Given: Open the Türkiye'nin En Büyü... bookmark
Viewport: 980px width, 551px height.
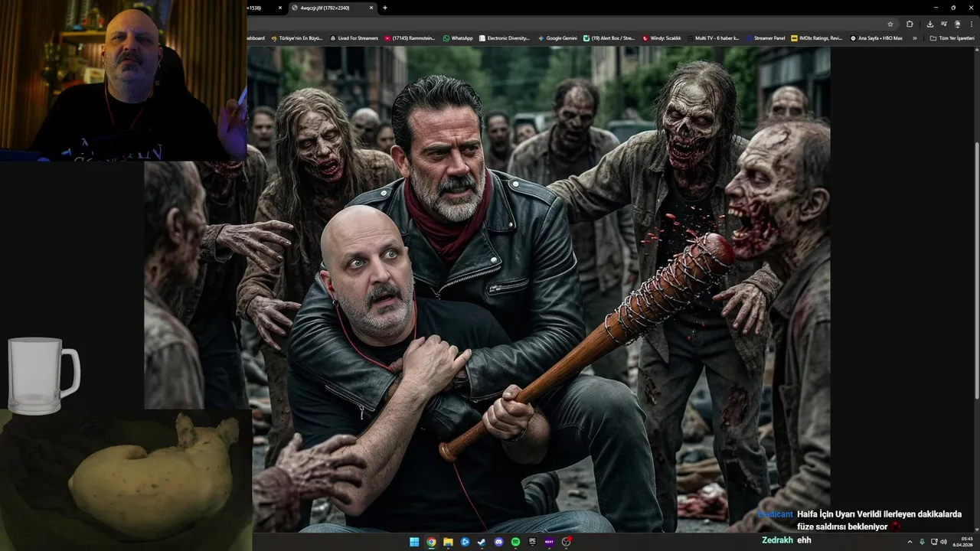Looking at the screenshot, I should coord(296,37).
